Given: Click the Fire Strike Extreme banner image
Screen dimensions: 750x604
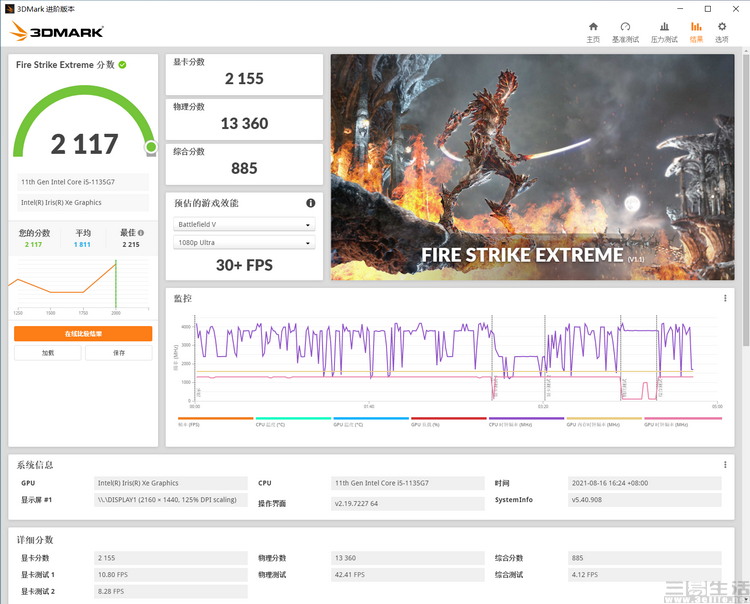Looking at the screenshot, I should click(x=532, y=167).
